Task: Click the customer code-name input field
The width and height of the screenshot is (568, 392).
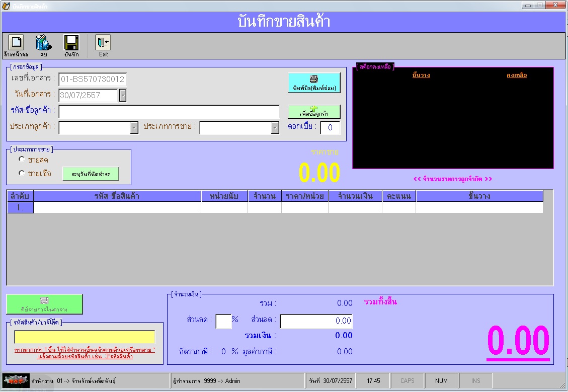Action: (x=169, y=112)
